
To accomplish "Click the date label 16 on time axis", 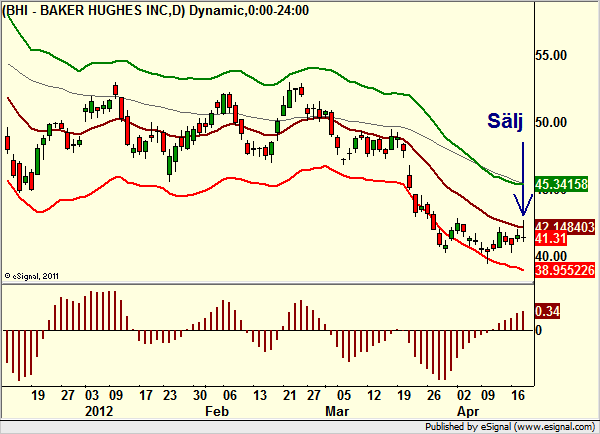I will tap(517, 395).
